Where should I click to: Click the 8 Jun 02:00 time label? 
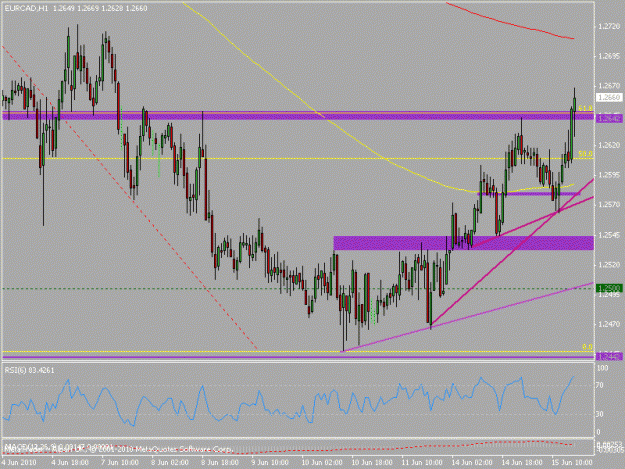click(x=170, y=463)
